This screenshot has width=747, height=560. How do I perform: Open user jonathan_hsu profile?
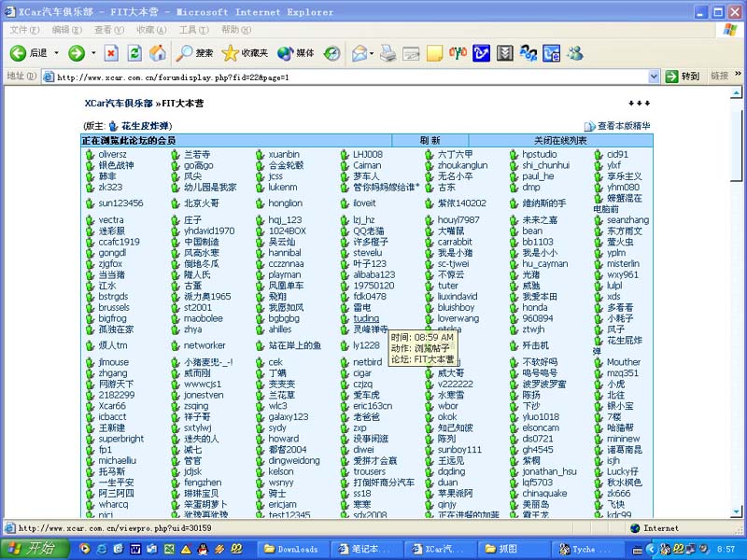(x=549, y=471)
